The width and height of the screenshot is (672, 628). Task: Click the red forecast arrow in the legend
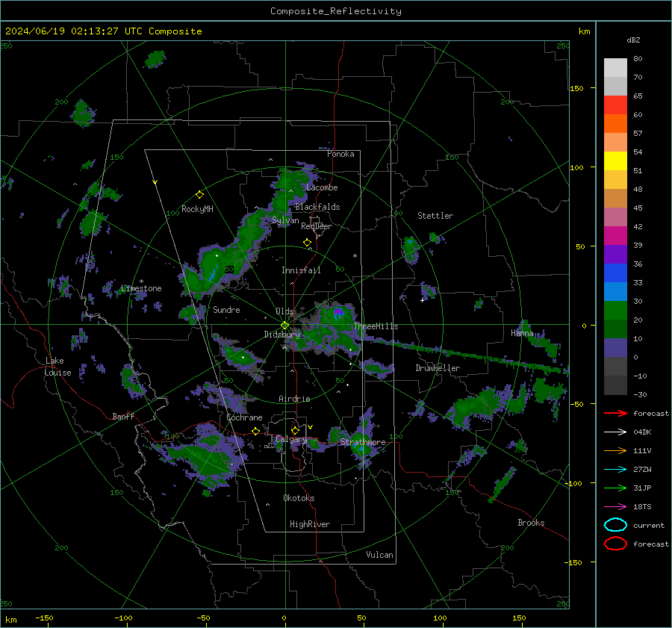click(615, 413)
